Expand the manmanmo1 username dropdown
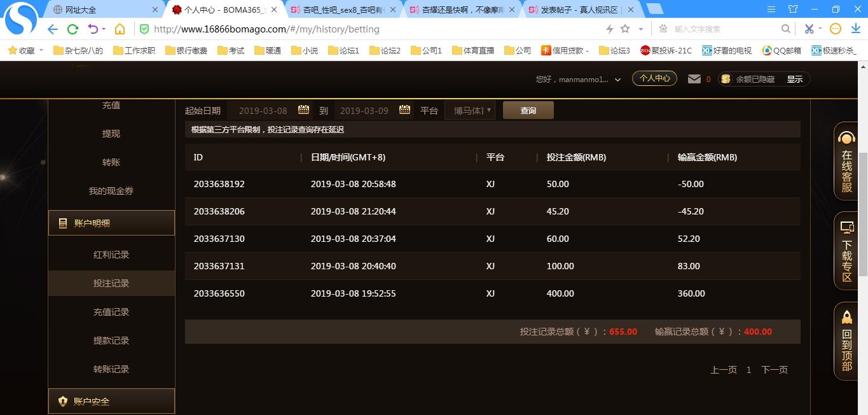The width and height of the screenshot is (868, 415). coord(617,80)
